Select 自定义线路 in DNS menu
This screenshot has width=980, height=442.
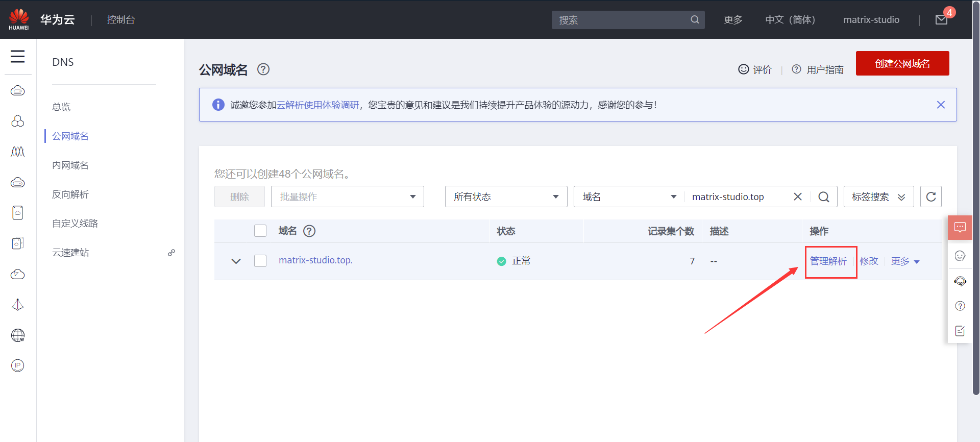coord(75,224)
